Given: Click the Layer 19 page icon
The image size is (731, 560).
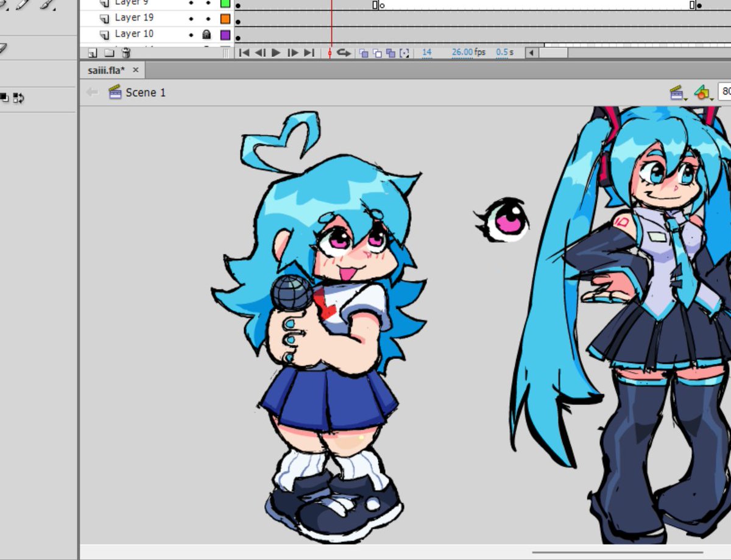Looking at the screenshot, I should click(x=105, y=18).
